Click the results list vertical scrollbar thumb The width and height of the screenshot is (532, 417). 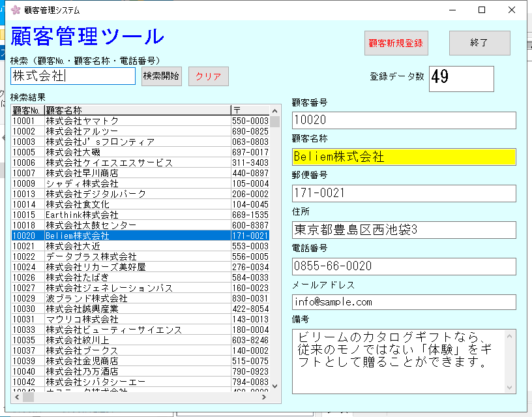pos(275,121)
